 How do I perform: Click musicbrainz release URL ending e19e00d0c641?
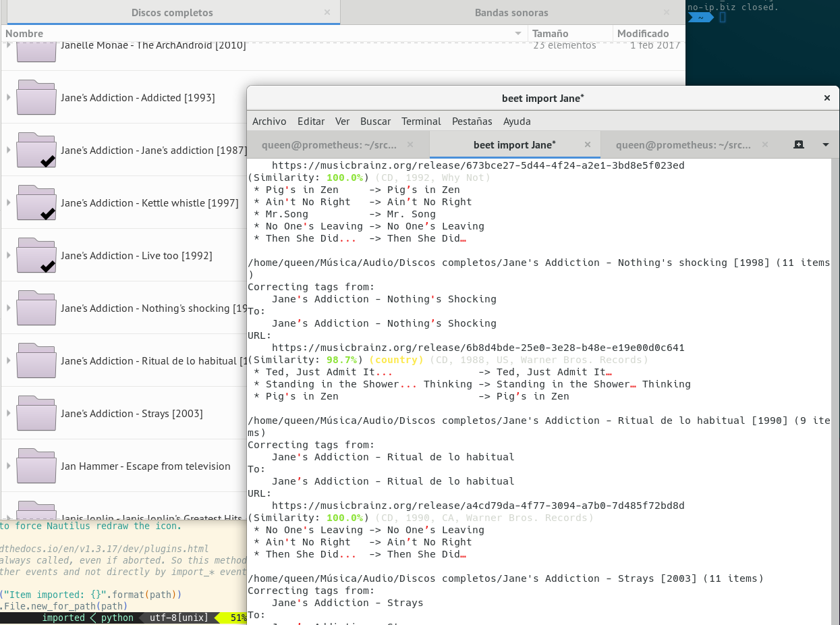(478, 348)
